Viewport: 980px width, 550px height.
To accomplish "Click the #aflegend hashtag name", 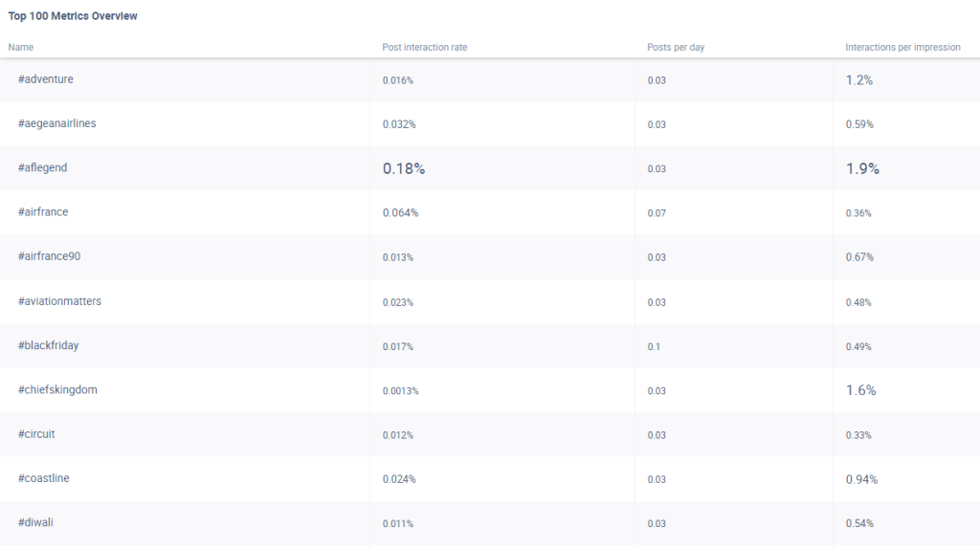I will tap(42, 168).
